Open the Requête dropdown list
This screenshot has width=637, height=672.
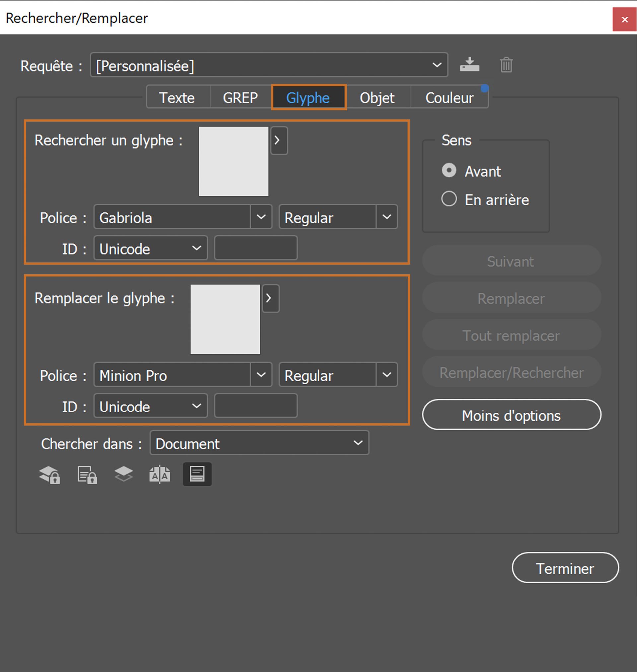437,65
